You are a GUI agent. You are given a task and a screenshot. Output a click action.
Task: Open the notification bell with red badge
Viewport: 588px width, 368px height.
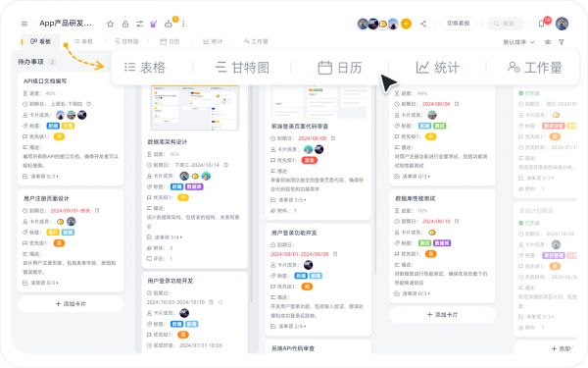[x=542, y=24]
